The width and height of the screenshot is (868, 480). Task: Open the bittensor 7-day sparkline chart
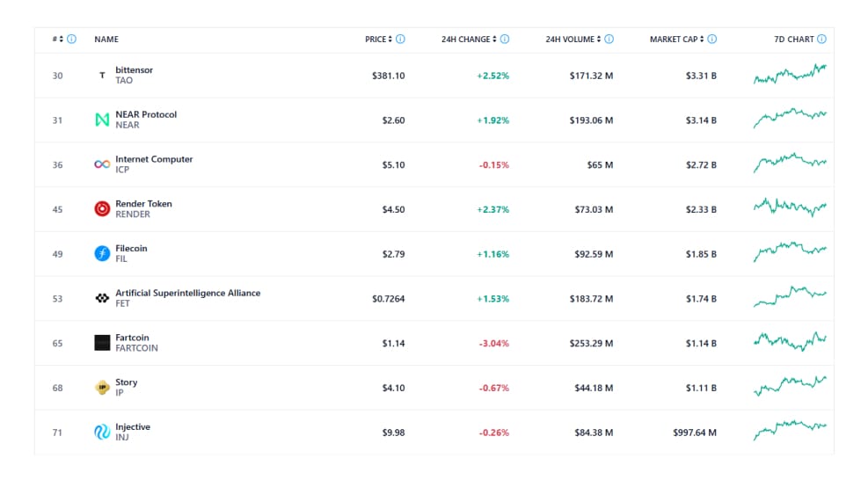790,76
